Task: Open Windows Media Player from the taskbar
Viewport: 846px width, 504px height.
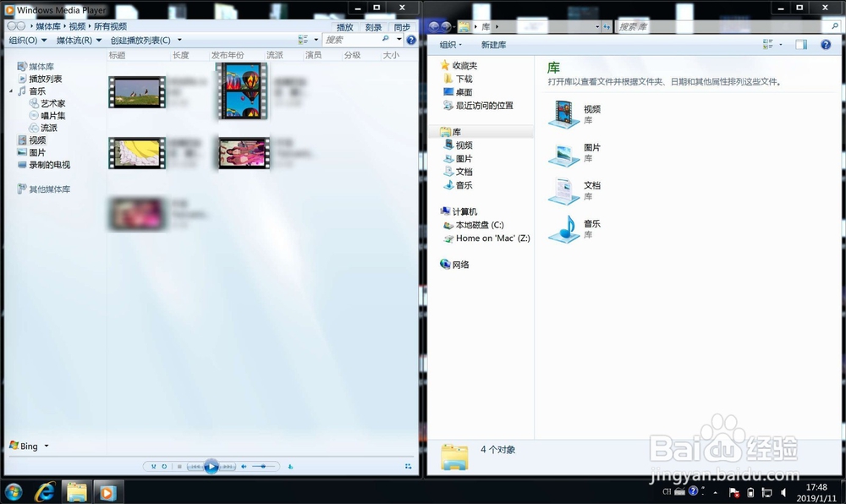Action: (x=108, y=491)
